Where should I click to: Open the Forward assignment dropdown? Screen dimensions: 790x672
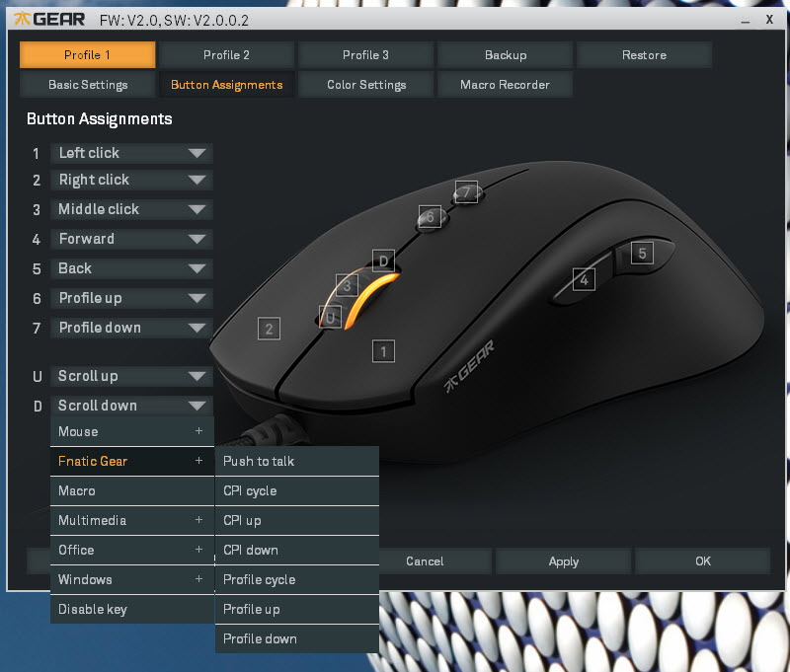131,239
